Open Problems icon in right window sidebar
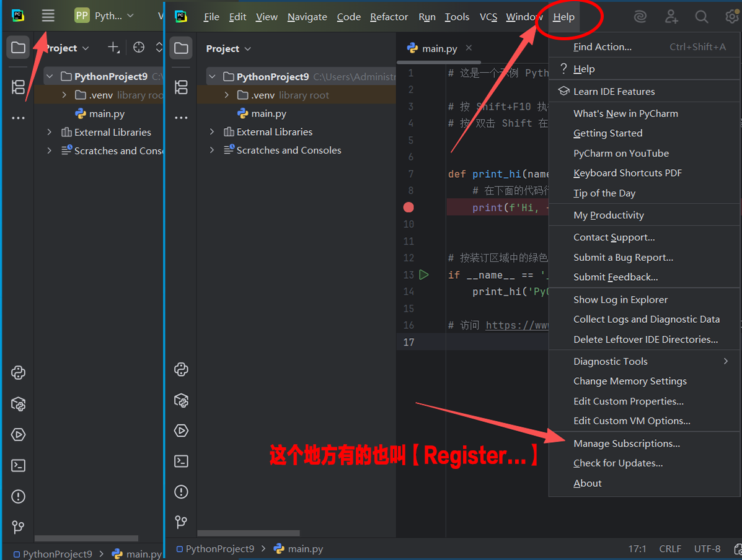 [181, 492]
